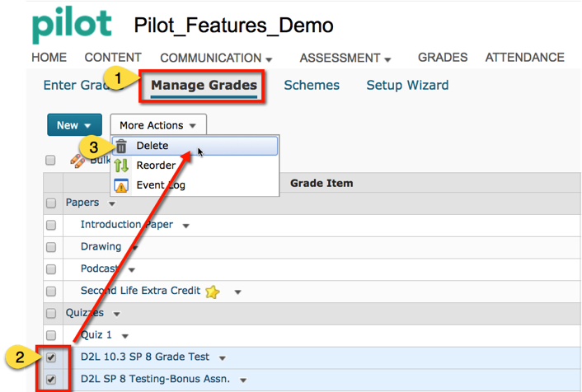Uncheck the D2L 10.3 SP 8 Grade Test checkbox
Screen dimensions: 582x392
pos(51,358)
